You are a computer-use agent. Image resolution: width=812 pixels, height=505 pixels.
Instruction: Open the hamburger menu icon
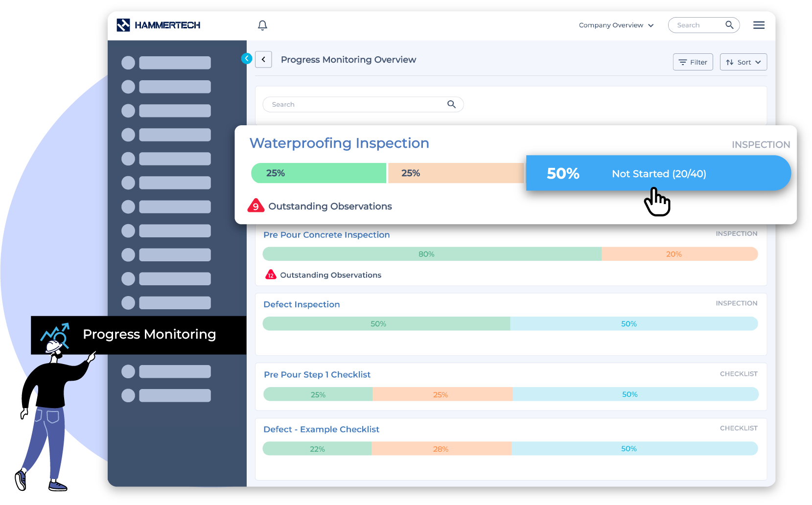(759, 25)
